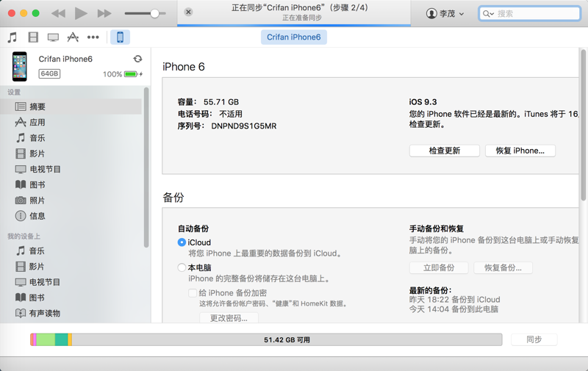
Task: Skip to previous track with rewind button
Action: pos(58,13)
